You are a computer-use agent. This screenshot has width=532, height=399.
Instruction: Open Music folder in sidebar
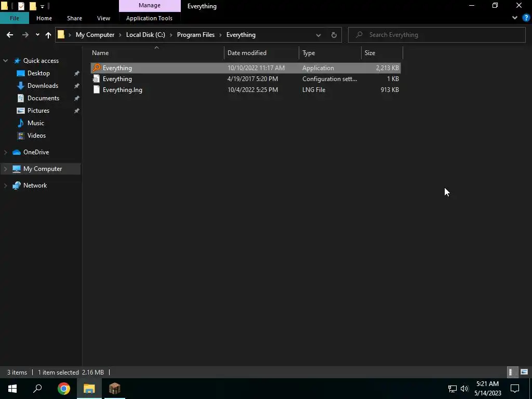(36, 123)
